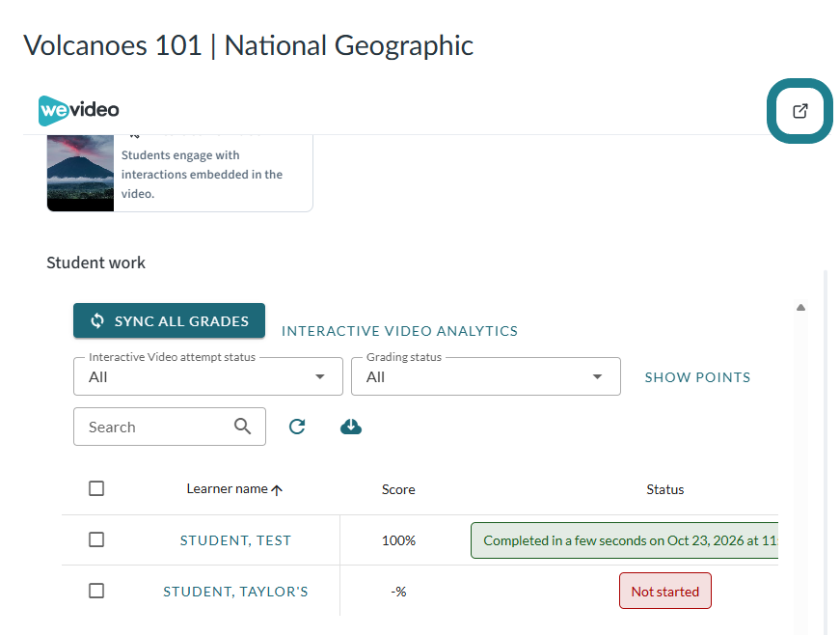Click the Score column header

(x=398, y=489)
